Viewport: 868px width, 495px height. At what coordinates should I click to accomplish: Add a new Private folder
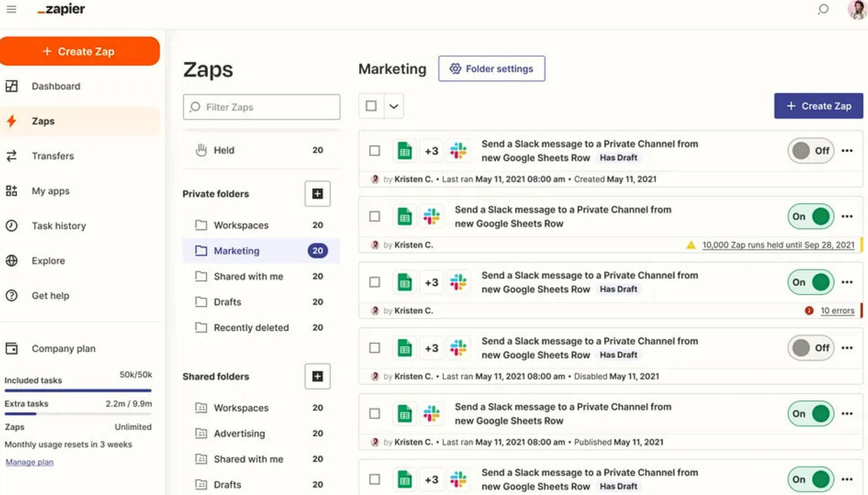[x=317, y=194]
